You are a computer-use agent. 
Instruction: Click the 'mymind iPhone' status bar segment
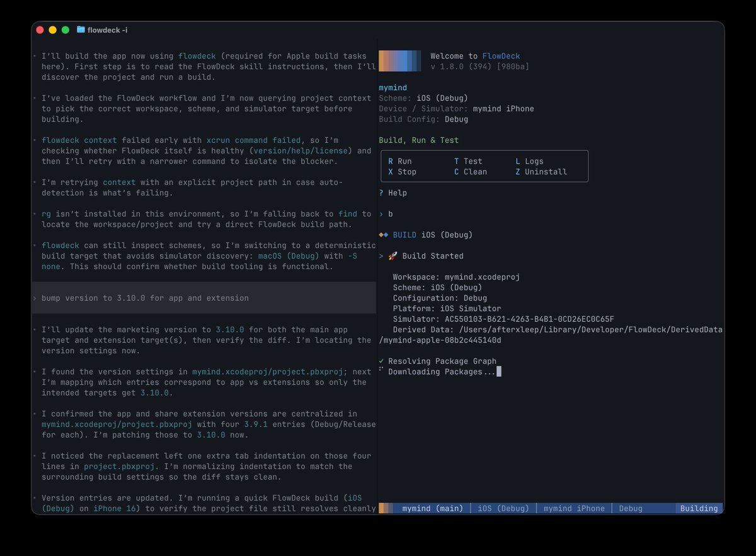[x=574, y=509]
